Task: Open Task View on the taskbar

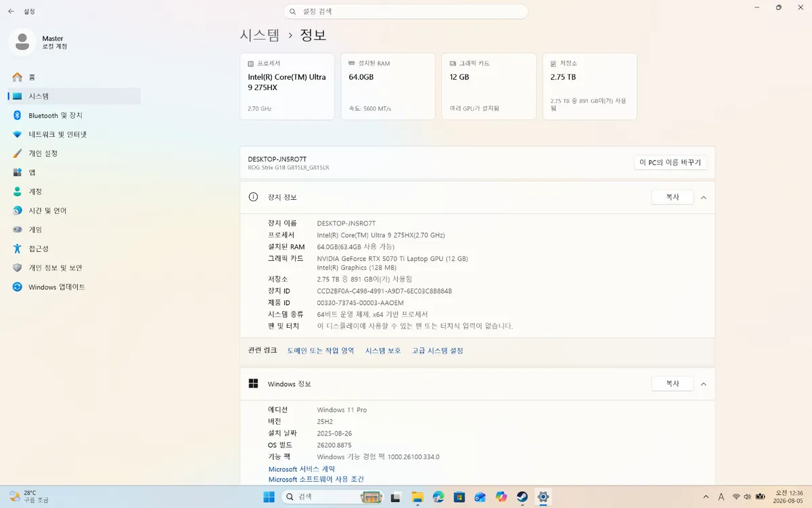Action: coord(397,496)
